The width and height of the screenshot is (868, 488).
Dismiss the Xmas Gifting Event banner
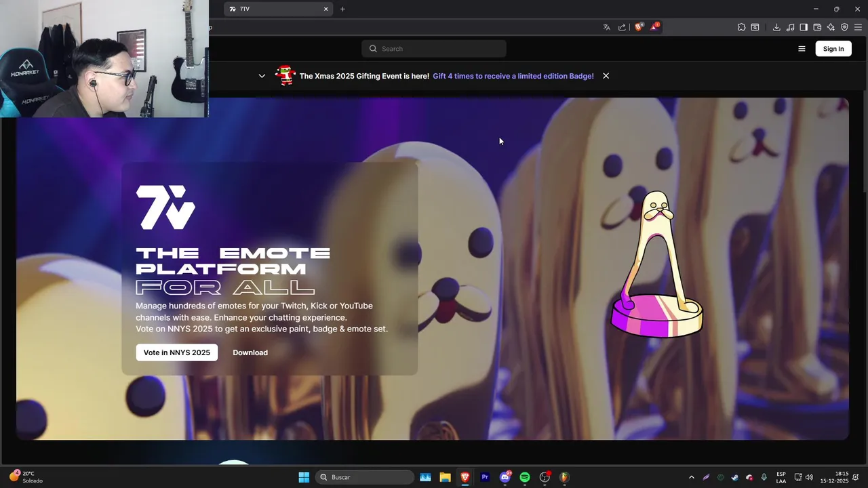coord(606,76)
